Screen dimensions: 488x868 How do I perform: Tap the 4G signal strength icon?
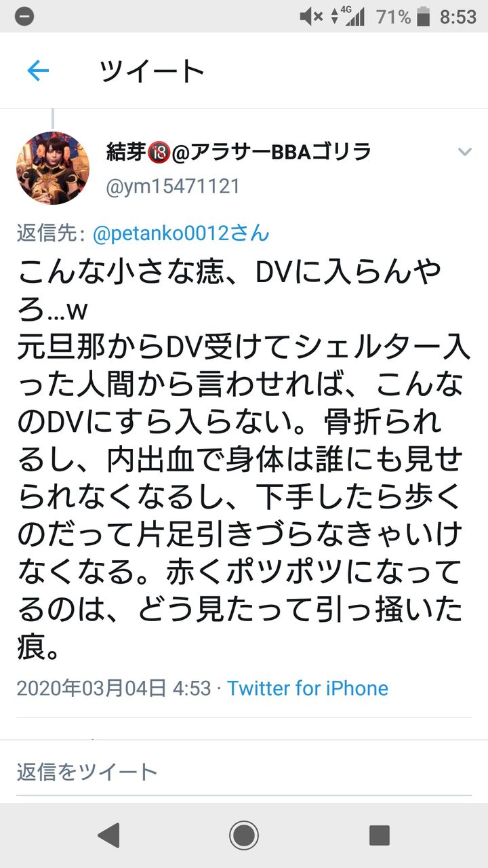347,16
